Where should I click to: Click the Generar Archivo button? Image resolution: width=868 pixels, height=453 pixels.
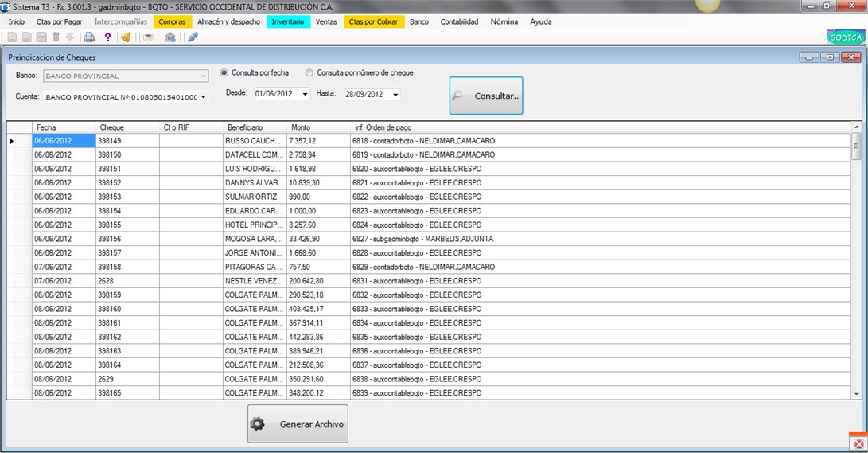[x=298, y=424]
